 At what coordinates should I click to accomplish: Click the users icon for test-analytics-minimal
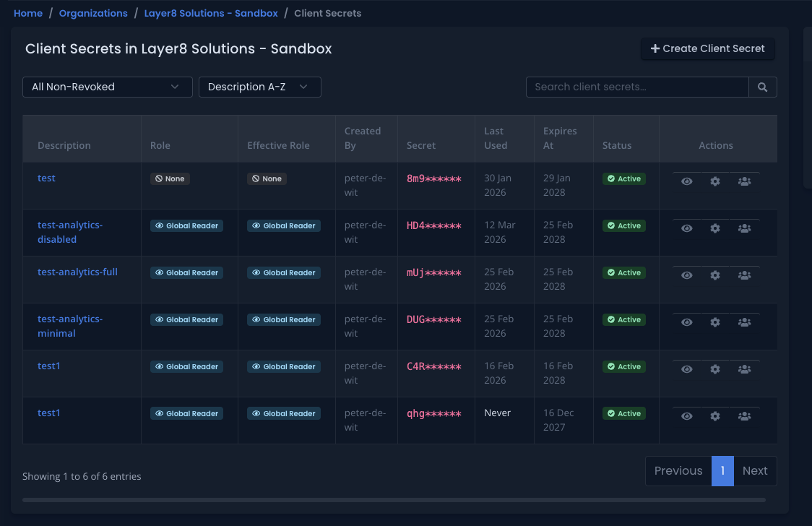[x=744, y=322]
